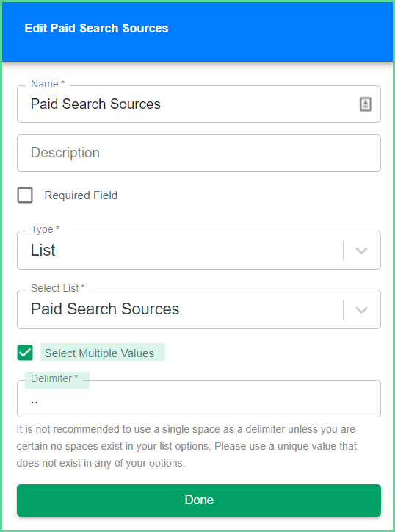Screen dimensions: 395x532
Task: Open the Select List box showing Paid Search Sources
Action: click(199, 309)
